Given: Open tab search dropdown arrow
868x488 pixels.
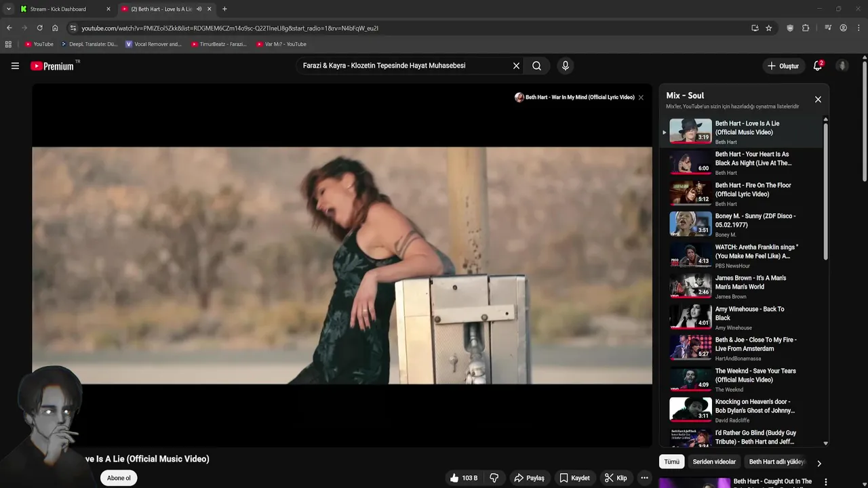Looking at the screenshot, I should pos(8,9).
